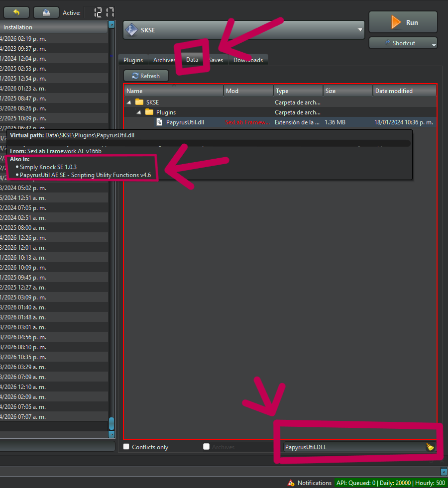
Task: Enable the Conflicts only checkbox
Action: coord(126,447)
